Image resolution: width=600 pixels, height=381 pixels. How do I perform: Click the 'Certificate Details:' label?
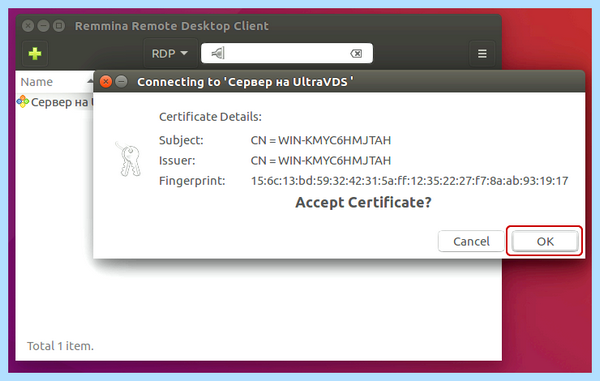tap(210, 117)
